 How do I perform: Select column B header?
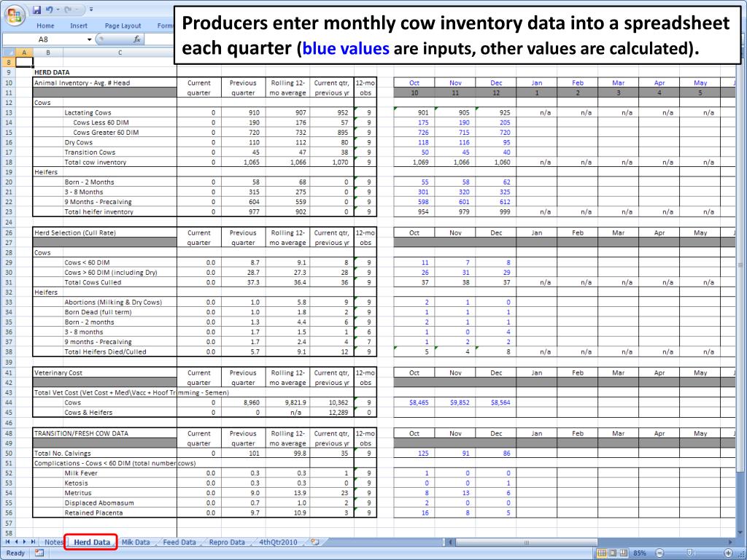(47, 52)
